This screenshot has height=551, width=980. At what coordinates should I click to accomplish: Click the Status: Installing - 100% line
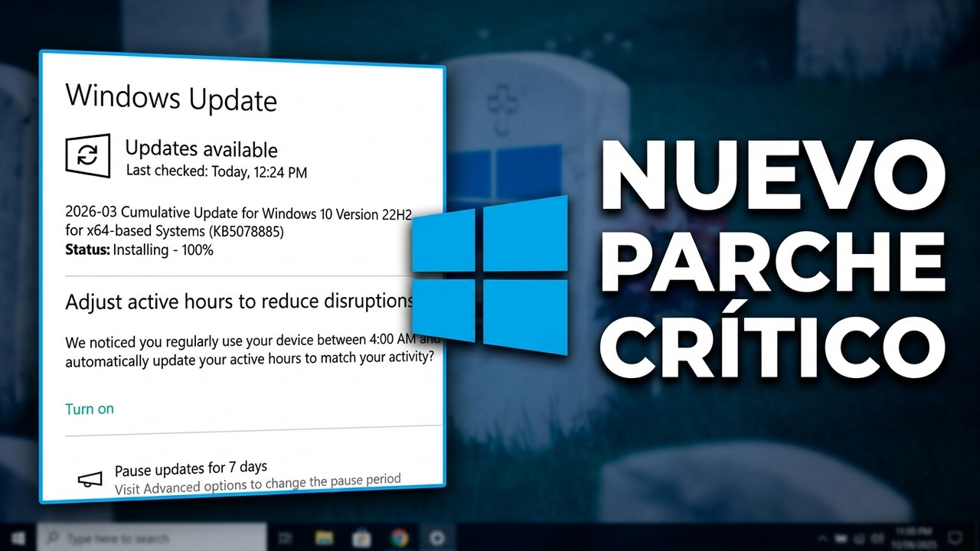point(139,249)
